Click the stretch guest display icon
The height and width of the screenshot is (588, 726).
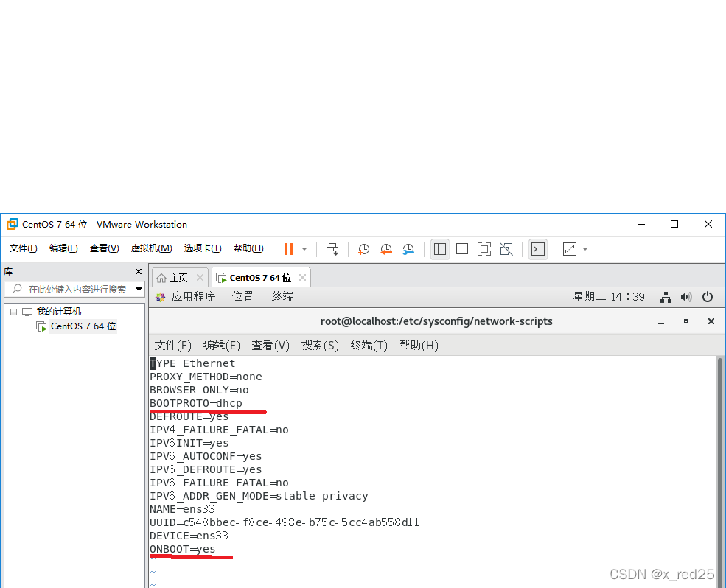pyautogui.click(x=570, y=249)
